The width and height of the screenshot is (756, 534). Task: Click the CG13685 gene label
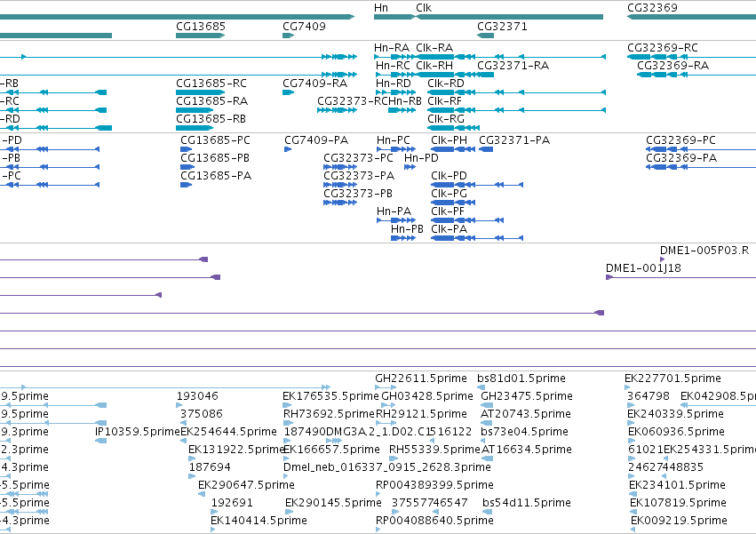(201, 27)
